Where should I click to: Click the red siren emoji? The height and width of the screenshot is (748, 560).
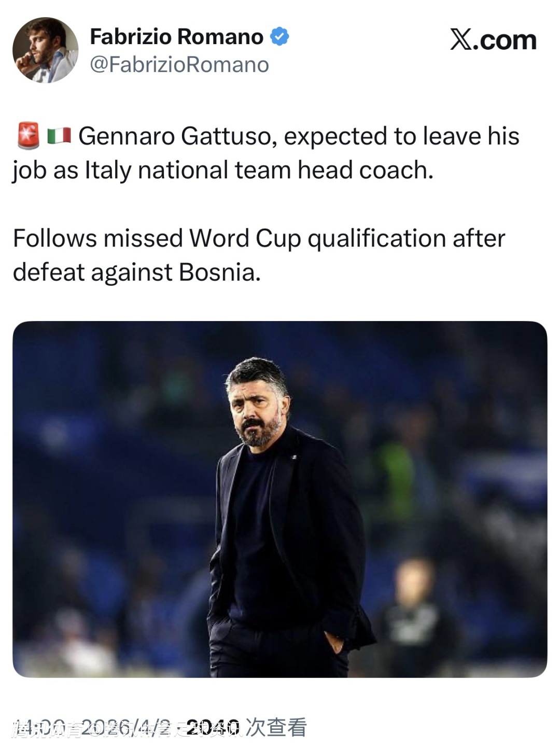(28, 136)
